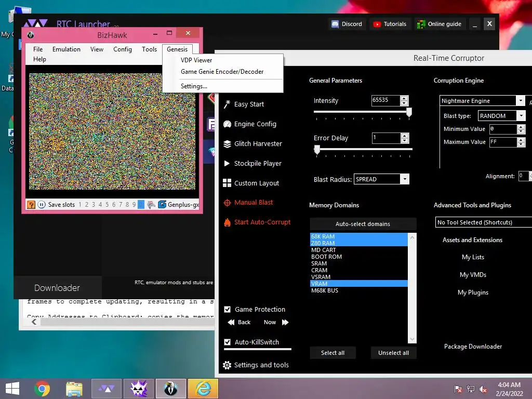532x399 pixels.
Task: Open Internet Explorer from the taskbar
Action: click(203, 389)
